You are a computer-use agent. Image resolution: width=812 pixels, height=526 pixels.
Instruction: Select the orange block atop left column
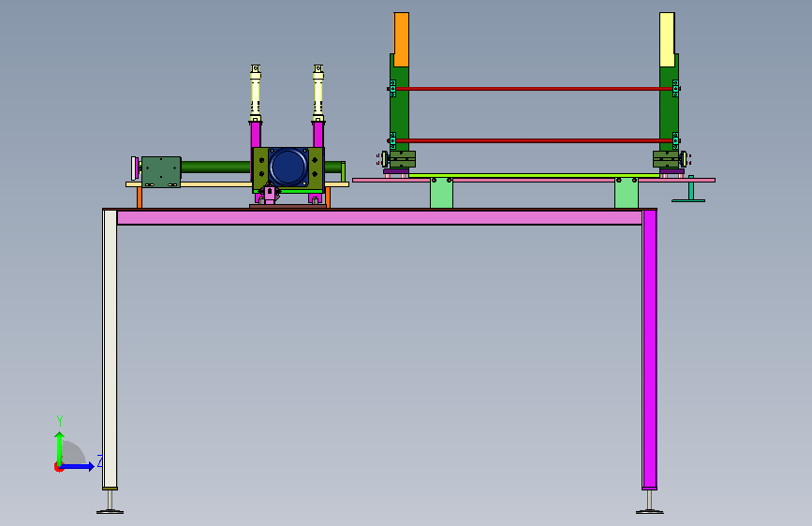pos(402,39)
